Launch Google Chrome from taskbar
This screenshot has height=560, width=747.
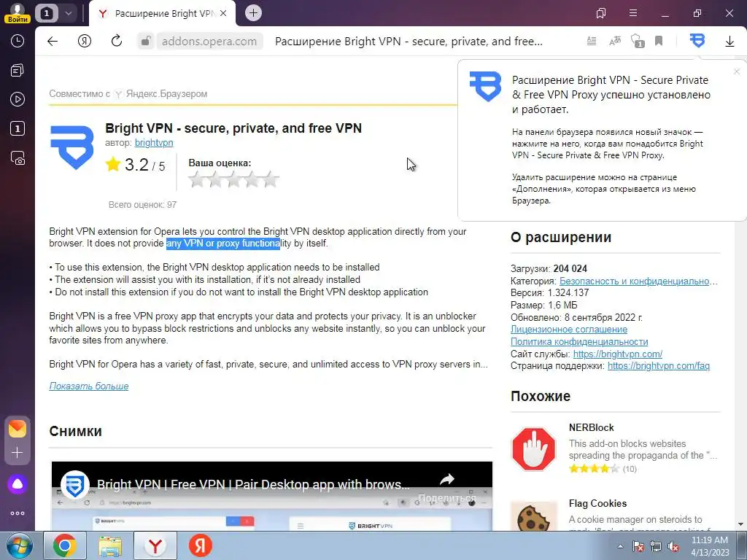point(64,545)
